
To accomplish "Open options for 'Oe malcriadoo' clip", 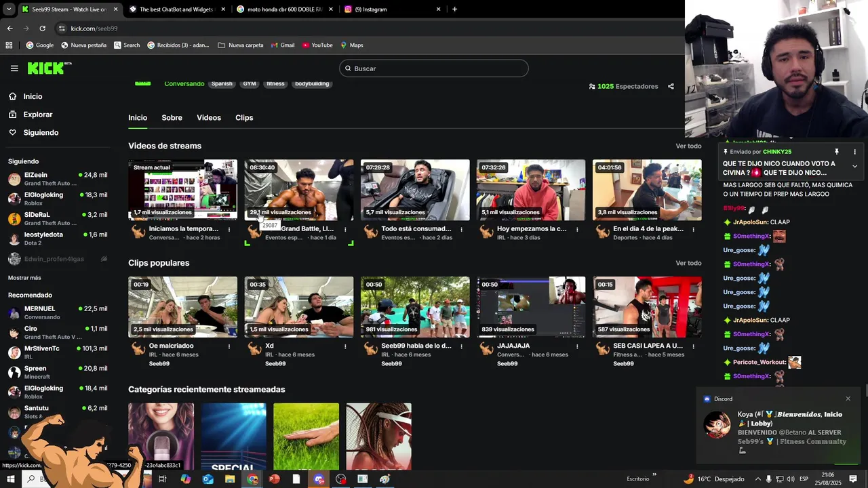I will point(229,346).
